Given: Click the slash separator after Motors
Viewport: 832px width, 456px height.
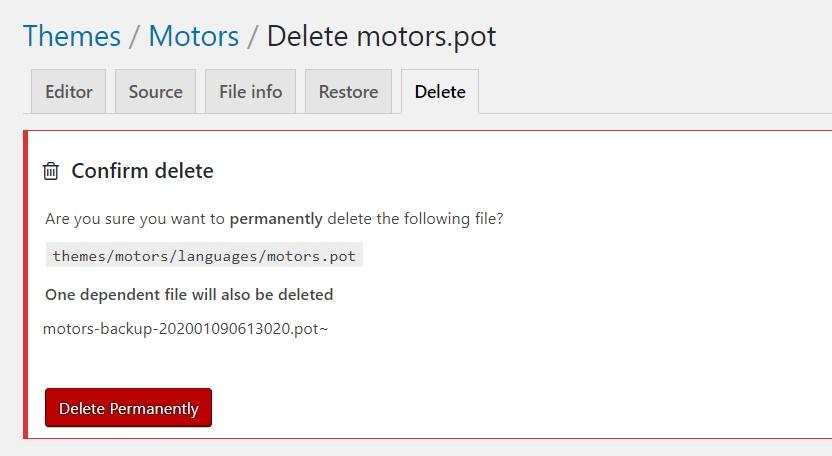Looking at the screenshot, I should click(x=253, y=37).
